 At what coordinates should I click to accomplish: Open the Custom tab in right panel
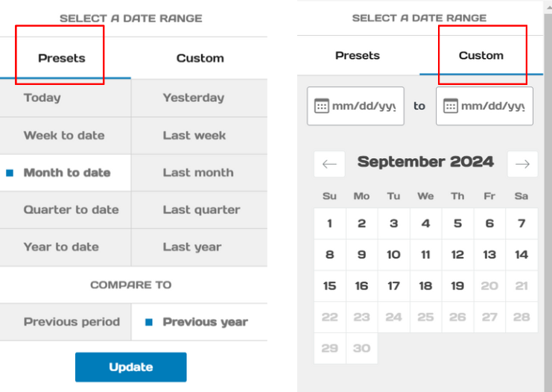coord(481,55)
